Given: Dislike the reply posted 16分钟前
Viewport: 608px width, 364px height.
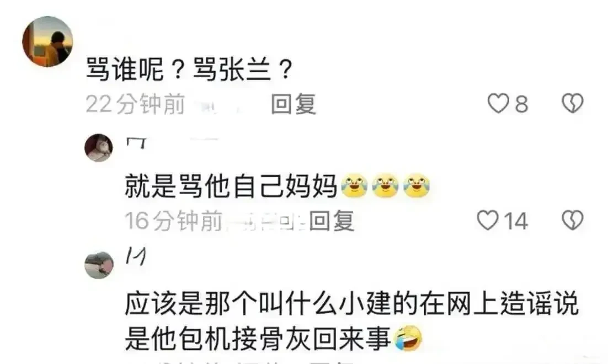Looking at the screenshot, I should coord(573,220).
